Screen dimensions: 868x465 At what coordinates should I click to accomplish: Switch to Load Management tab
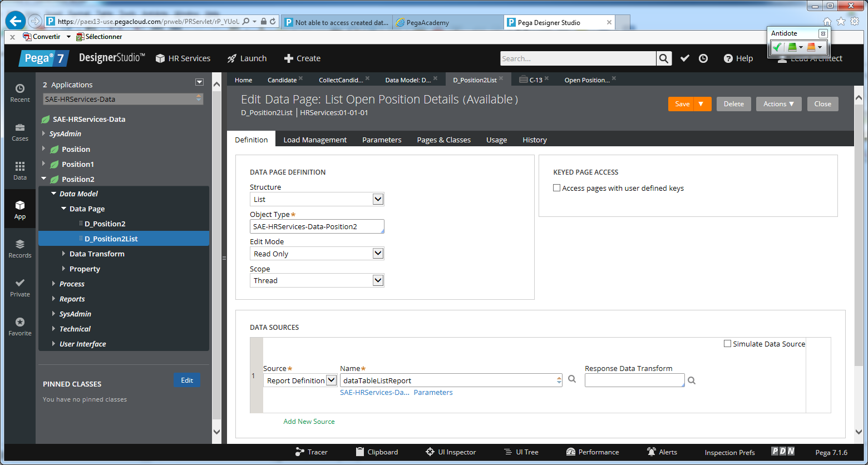315,140
